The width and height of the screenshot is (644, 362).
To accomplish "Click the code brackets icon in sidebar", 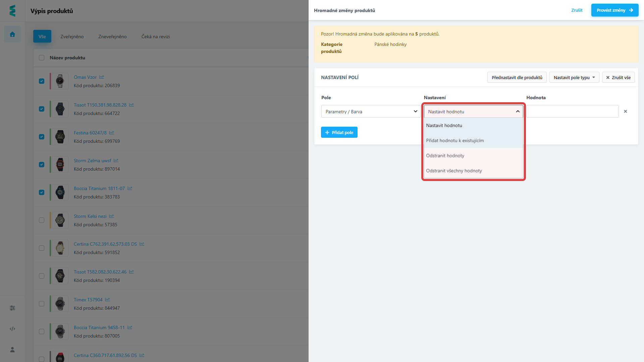I will click(x=12, y=329).
